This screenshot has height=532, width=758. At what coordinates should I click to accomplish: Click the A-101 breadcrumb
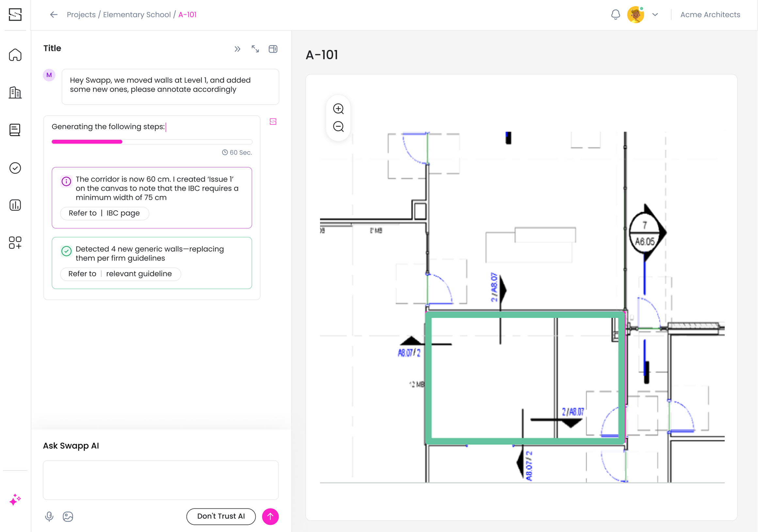click(187, 14)
